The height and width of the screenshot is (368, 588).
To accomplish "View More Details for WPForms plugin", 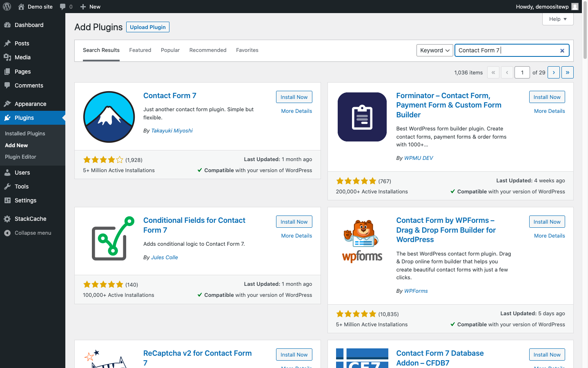I will pyautogui.click(x=550, y=236).
